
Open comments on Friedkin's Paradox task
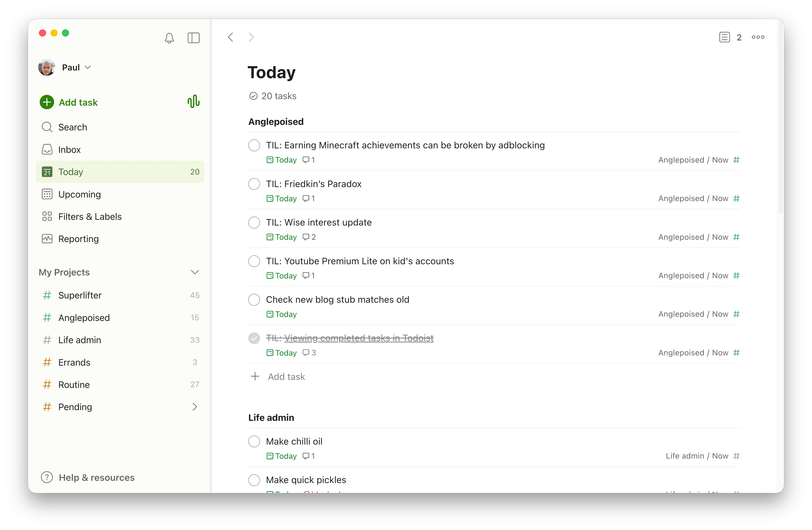pyautogui.click(x=309, y=198)
